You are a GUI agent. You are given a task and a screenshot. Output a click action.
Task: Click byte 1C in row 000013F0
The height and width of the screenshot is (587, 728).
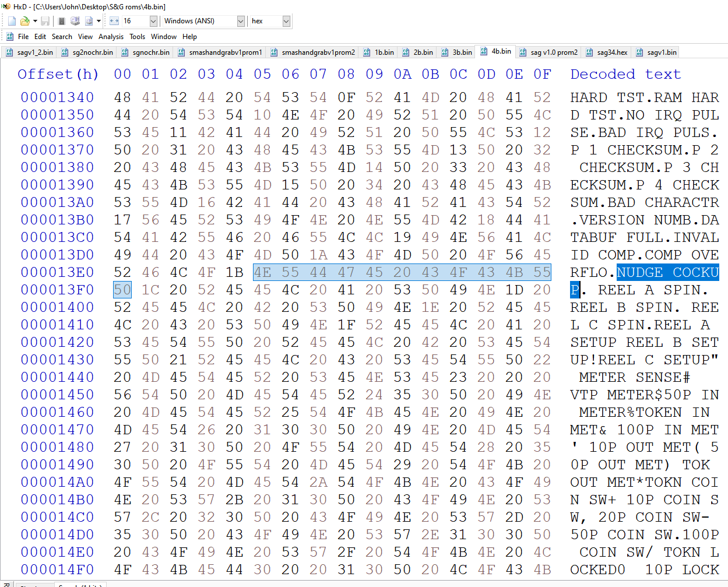pyautogui.click(x=150, y=290)
